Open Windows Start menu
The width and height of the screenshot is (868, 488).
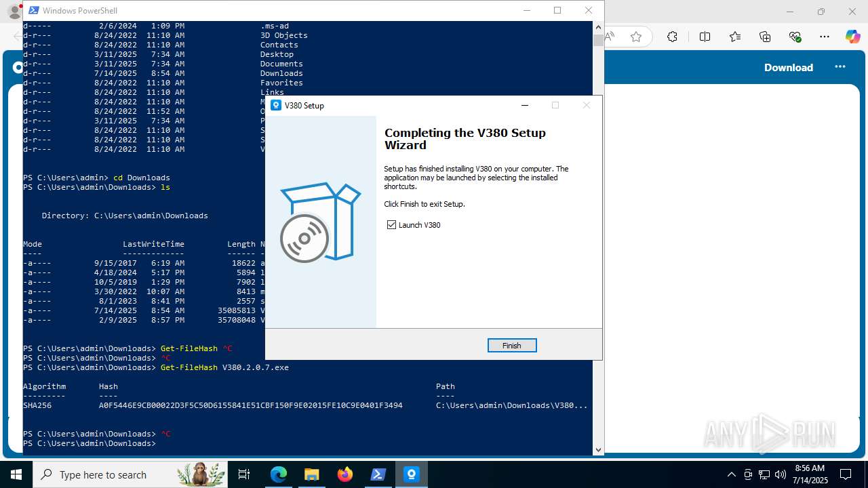pos(16,474)
